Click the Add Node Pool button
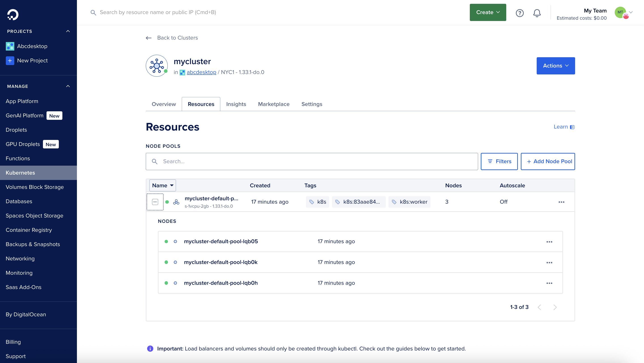This screenshot has width=644, height=363. (x=547, y=161)
